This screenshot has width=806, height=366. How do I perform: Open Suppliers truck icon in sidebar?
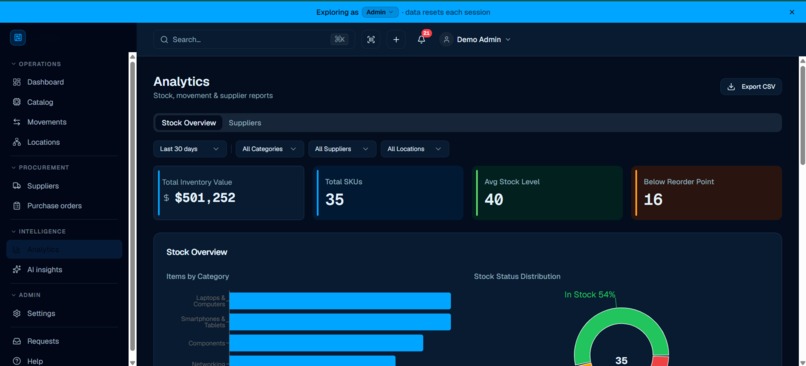pos(16,186)
